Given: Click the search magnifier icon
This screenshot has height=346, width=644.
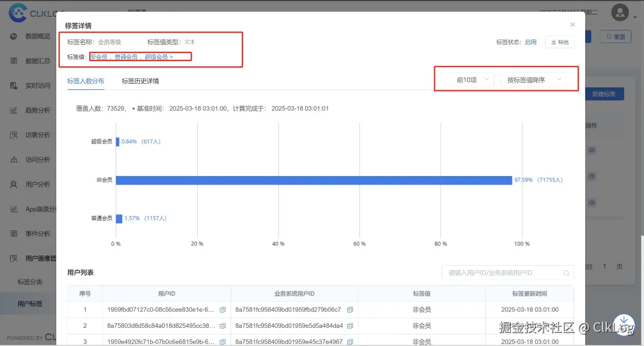Looking at the screenshot, I should 566,273.
